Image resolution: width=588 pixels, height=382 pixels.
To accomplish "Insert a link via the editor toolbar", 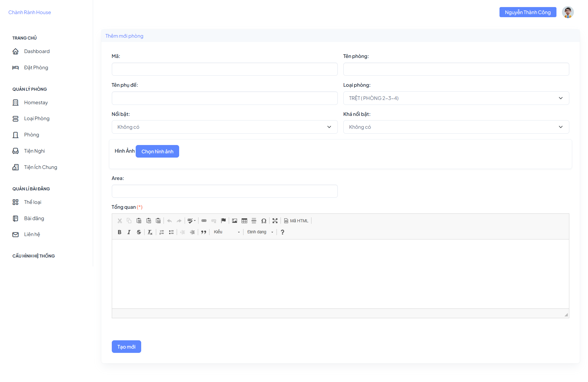I will pos(204,221).
